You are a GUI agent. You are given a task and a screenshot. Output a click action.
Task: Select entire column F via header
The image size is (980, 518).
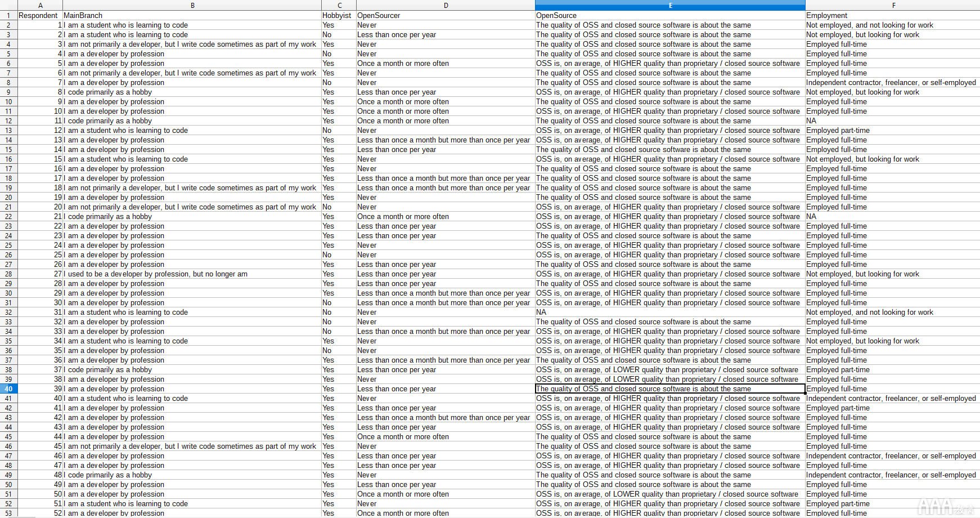893,5
